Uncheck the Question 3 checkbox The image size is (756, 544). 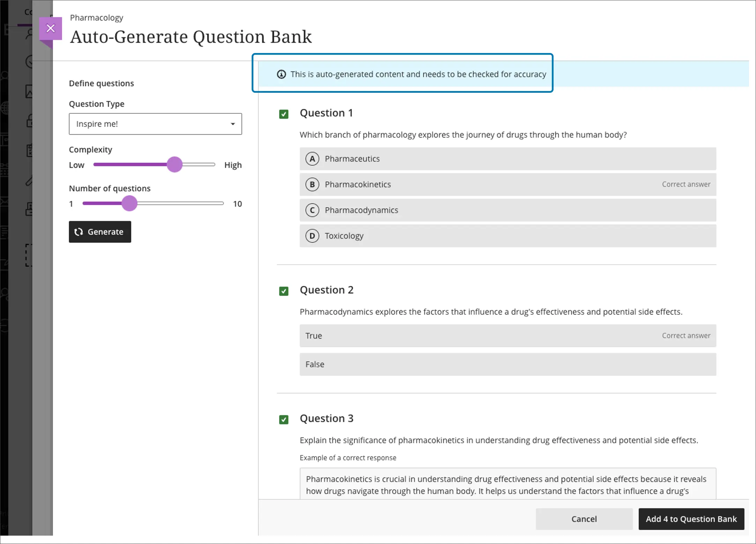[284, 419]
